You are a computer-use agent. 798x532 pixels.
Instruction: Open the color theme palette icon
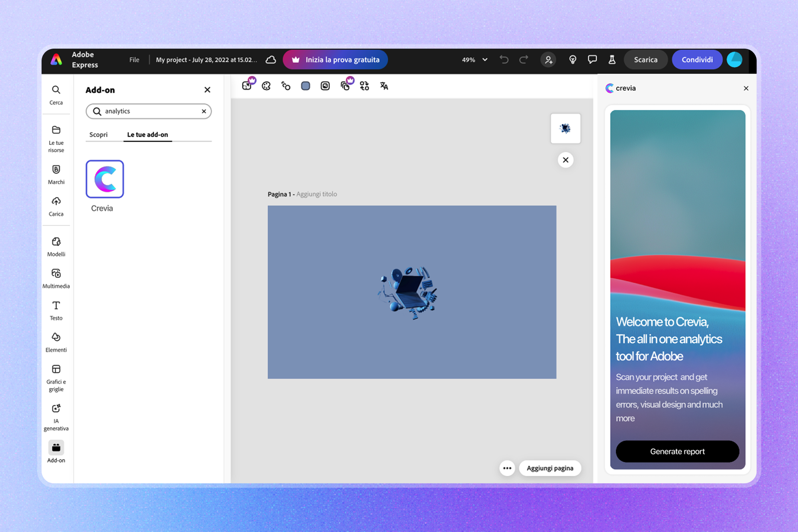point(266,86)
